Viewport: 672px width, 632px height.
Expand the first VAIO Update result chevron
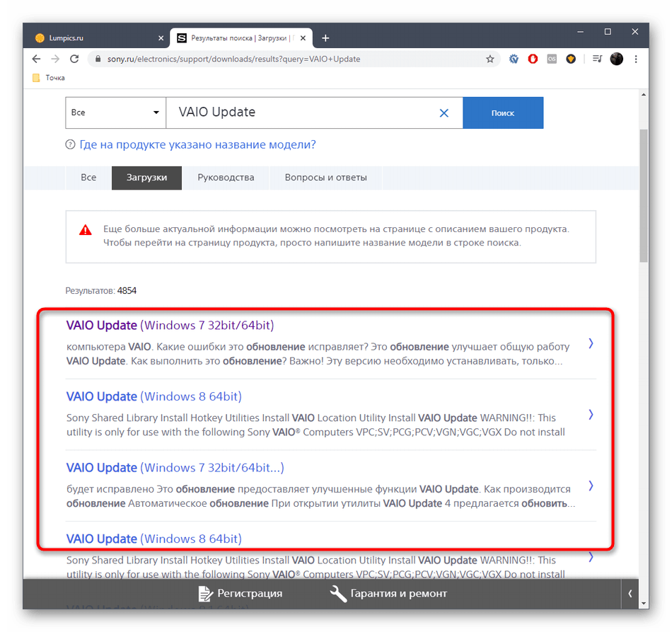[591, 343]
